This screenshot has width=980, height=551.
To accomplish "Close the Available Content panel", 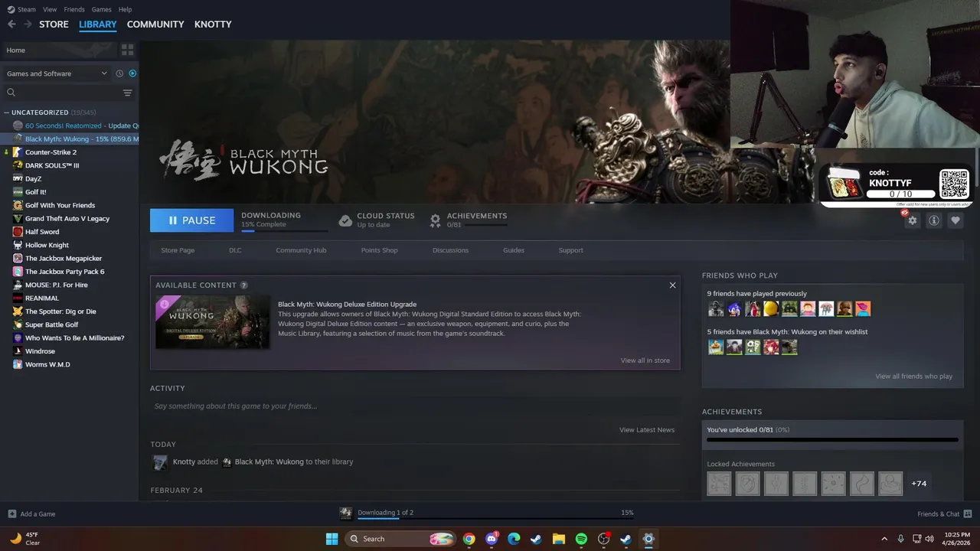I will [672, 285].
